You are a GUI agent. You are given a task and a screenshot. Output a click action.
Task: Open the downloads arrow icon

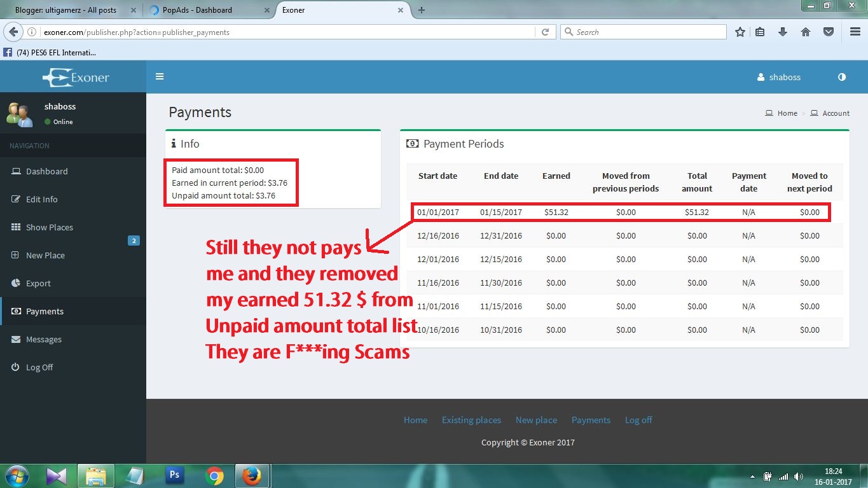[783, 32]
